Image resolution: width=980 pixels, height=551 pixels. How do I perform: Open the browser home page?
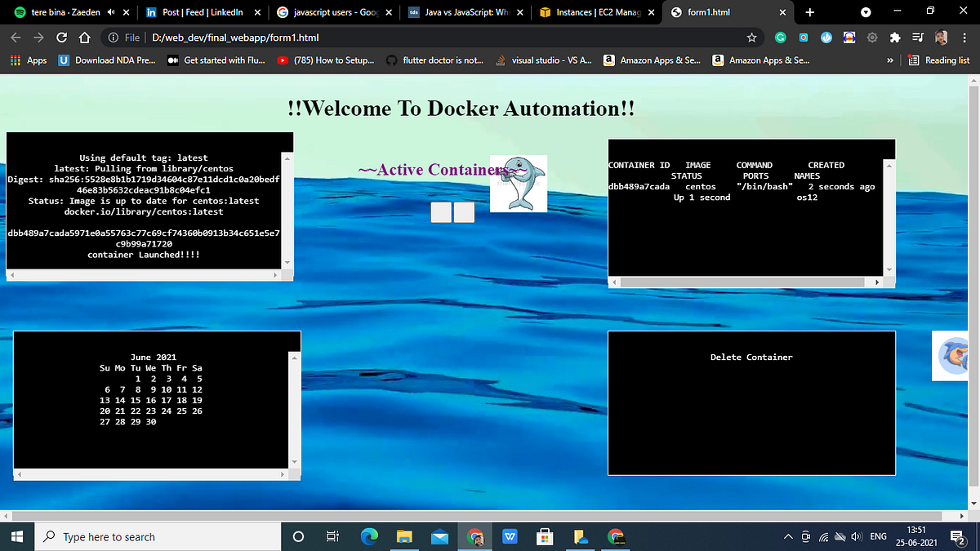[x=84, y=38]
